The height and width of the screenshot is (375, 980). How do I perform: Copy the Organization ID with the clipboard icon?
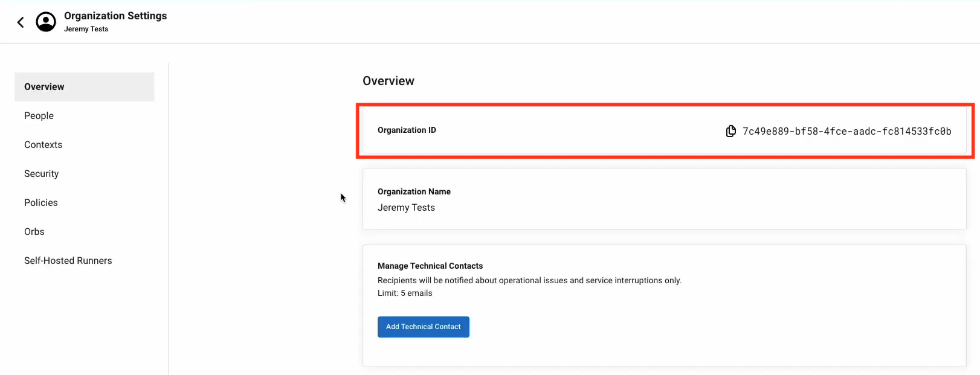click(730, 131)
